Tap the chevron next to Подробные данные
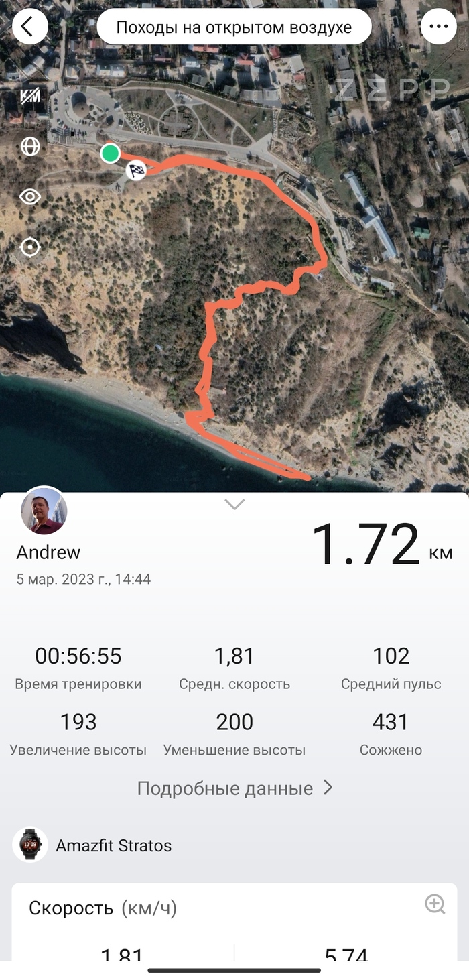Viewport: 469px width, 980px height. pos(328,788)
